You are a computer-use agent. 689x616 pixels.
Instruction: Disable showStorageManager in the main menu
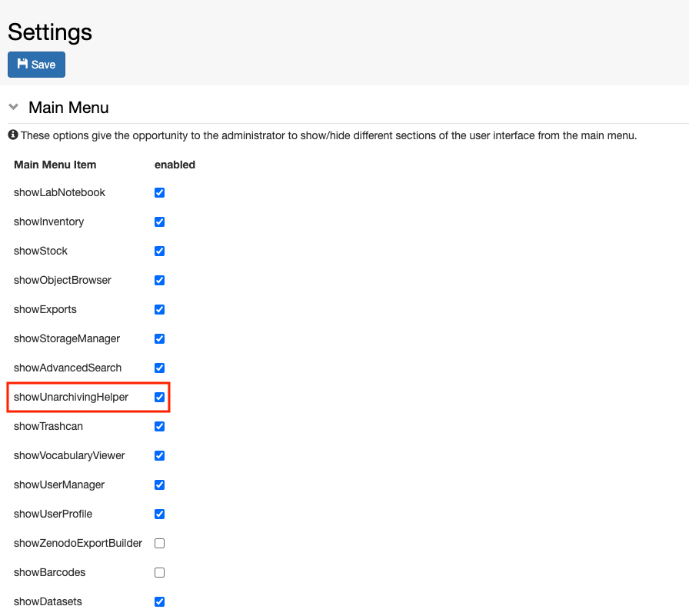tap(159, 338)
